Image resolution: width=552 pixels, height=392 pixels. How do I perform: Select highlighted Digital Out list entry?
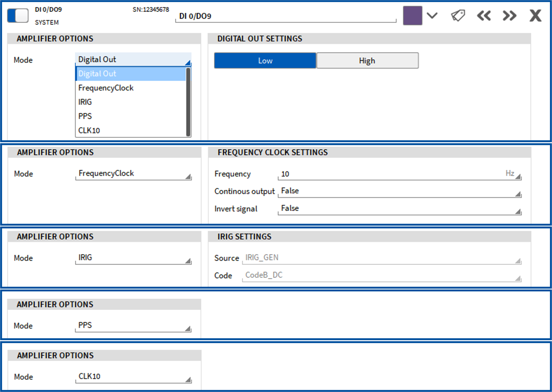pyautogui.click(x=131, y=74)
